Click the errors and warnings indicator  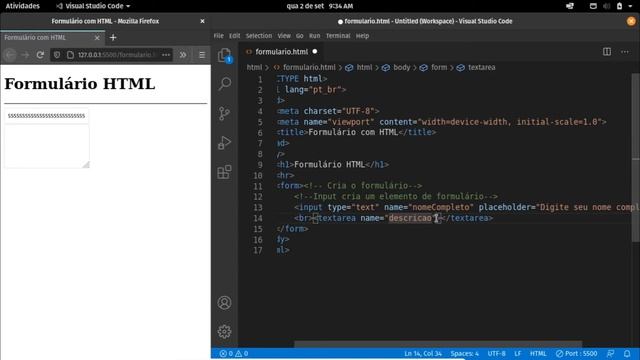click(234, 353)
